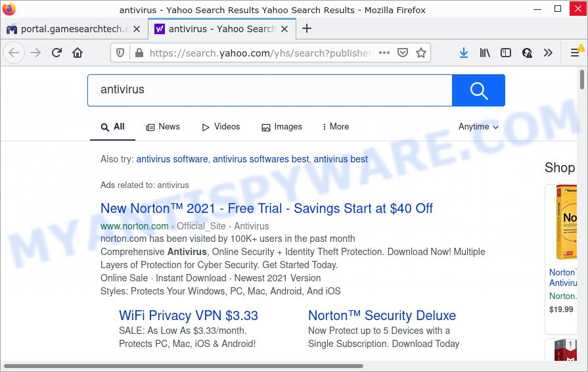Select the antivirus Yahoo Search tab
The image size is (588, 372).
pos(221,29)
